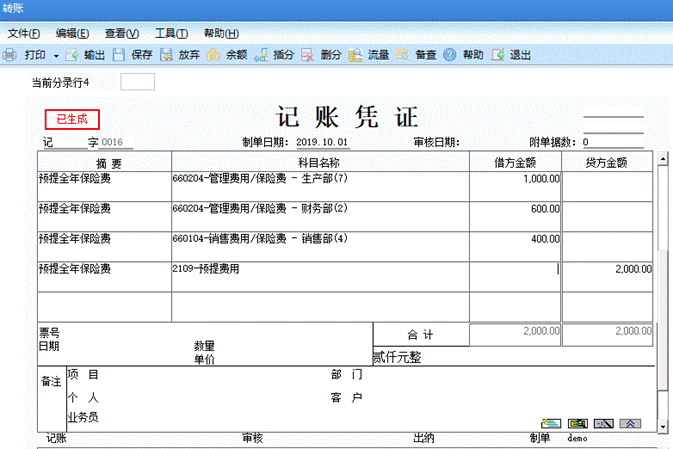Exit the window with 退出

pos(511,55)
